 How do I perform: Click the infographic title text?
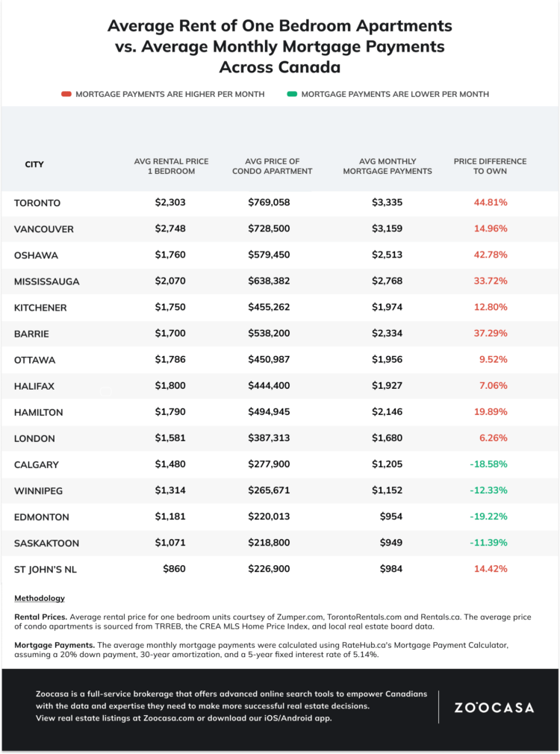pos(279,46)
